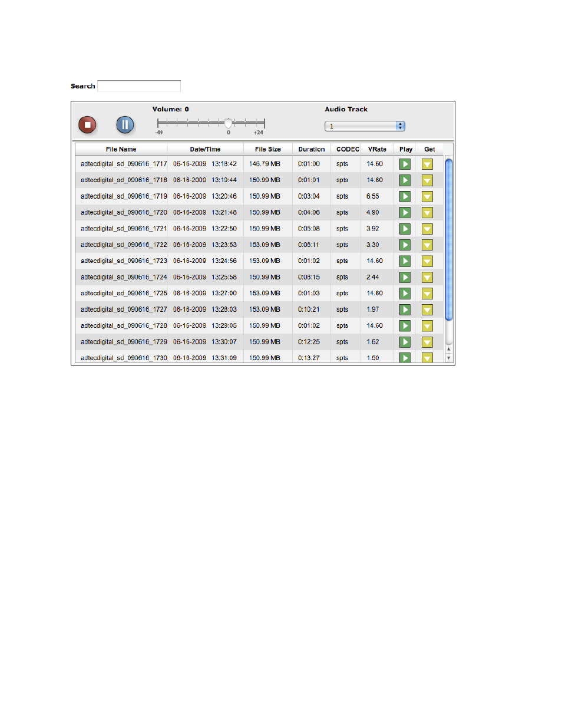
Task: Sort by Date/Time column header
Action: (205, 150)
